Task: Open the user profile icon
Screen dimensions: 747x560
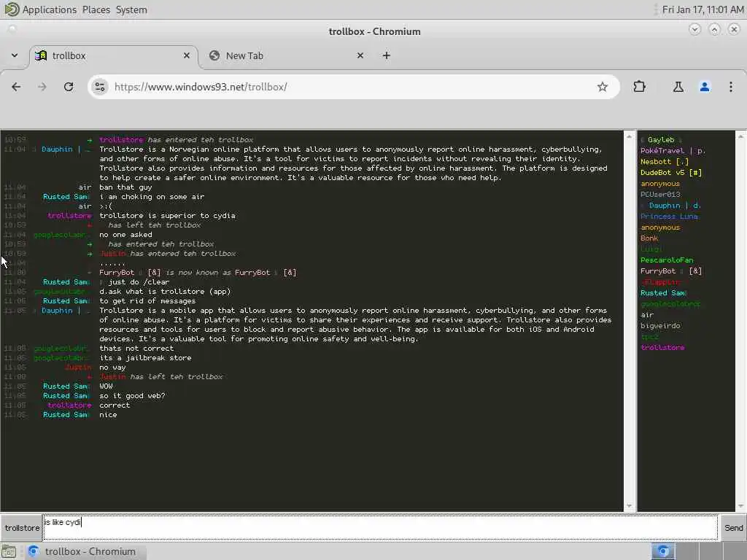Action: (705, 87)
